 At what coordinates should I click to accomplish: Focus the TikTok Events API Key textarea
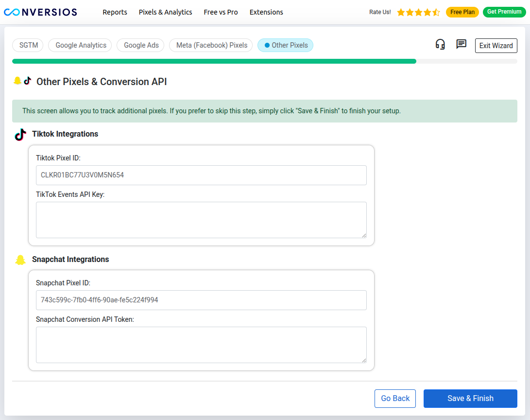tap(201, 220)
